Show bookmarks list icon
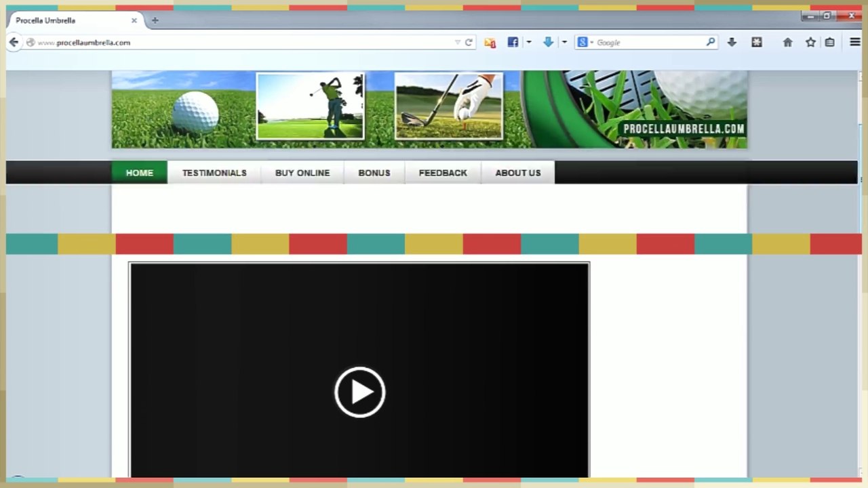This screenshot has width=868, height=488. click(x=829, y=42)
